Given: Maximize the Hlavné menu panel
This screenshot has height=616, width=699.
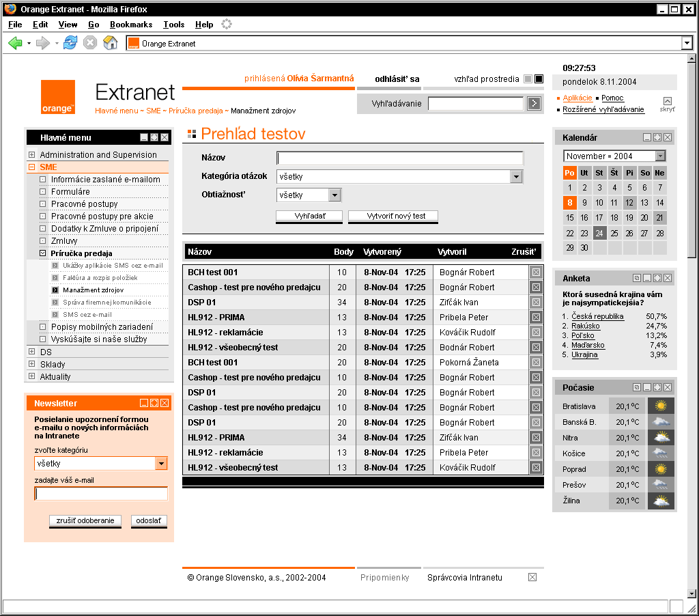Looking at the screenshot, I should [154, 137].
